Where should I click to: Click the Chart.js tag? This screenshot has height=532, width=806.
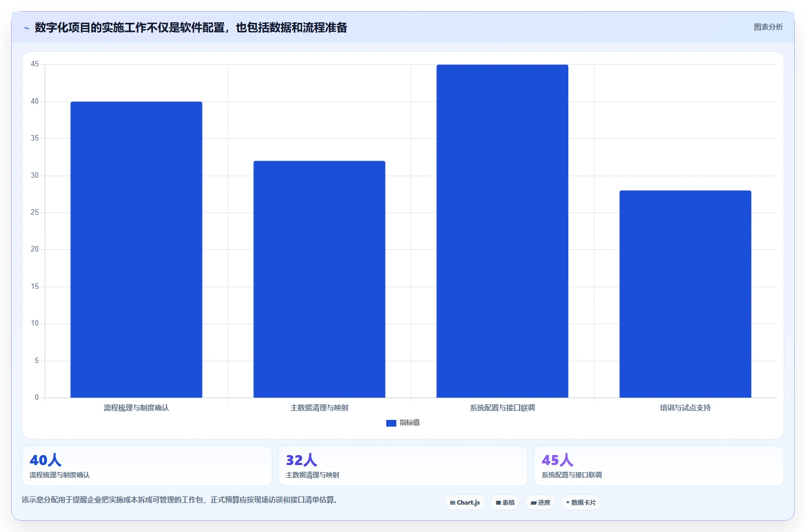465,502
